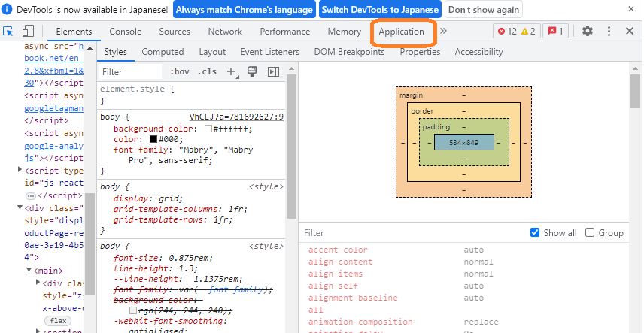The width and height of the screenshot is (644, 333).
Task: Toggle the rendering emulation paintbrush icon
Action: pos(252,71)
